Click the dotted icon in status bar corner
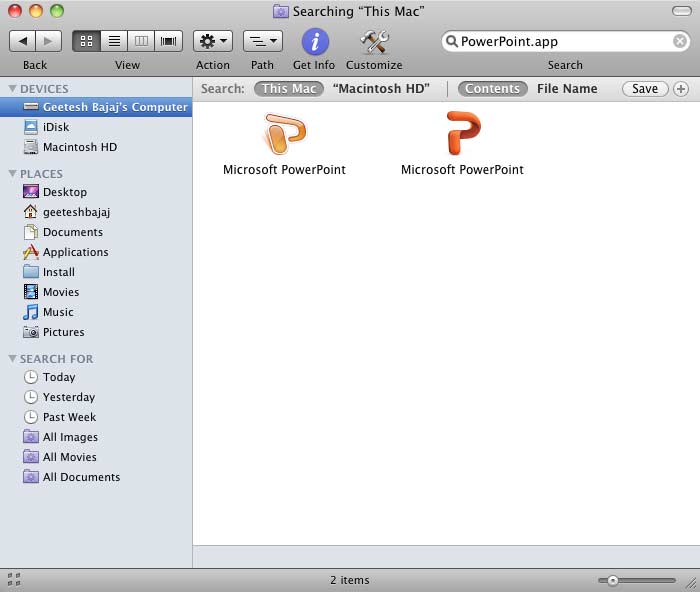700x592 pixels. pyautogui.click(x=14, y=579)
